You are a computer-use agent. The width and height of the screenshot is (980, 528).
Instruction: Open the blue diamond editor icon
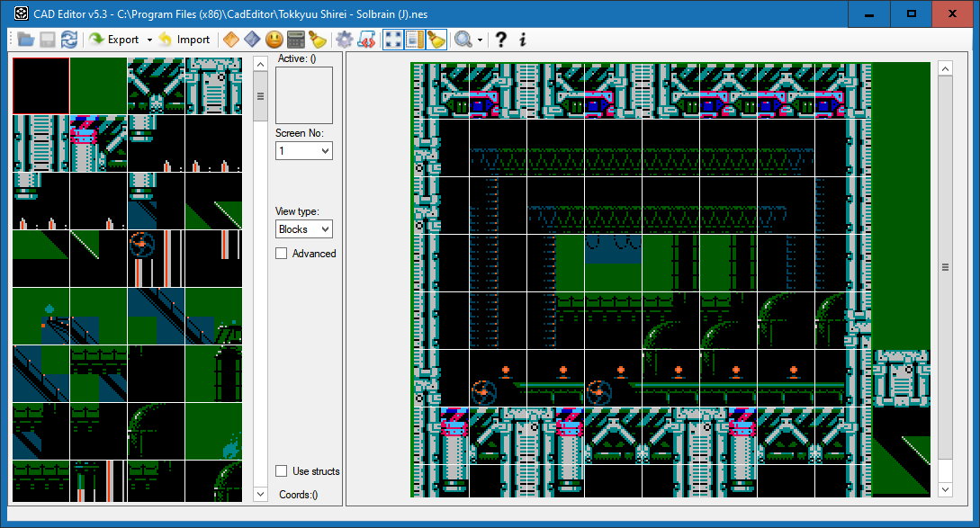click(x=252, y=40)
